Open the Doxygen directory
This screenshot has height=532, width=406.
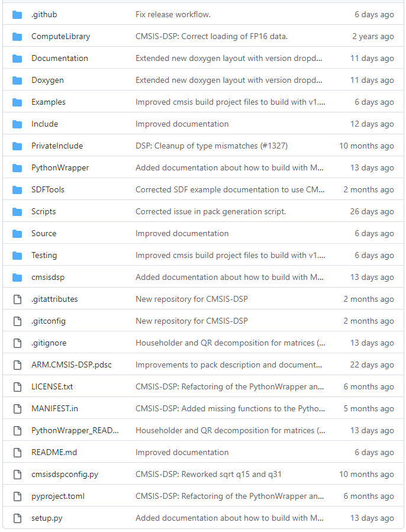tap(47, 80)
